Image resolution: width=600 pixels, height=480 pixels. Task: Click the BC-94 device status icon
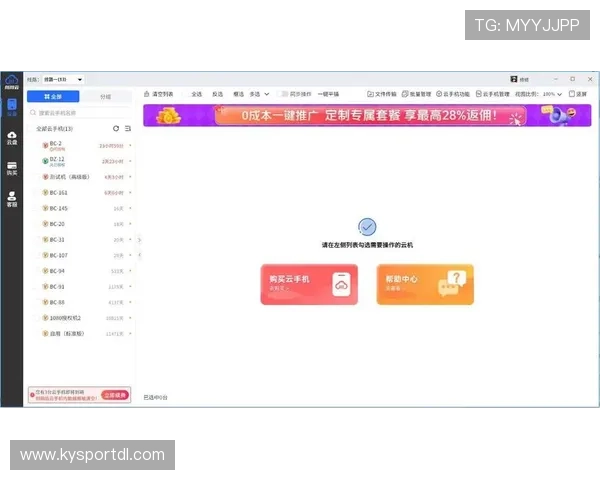point(45,271)
